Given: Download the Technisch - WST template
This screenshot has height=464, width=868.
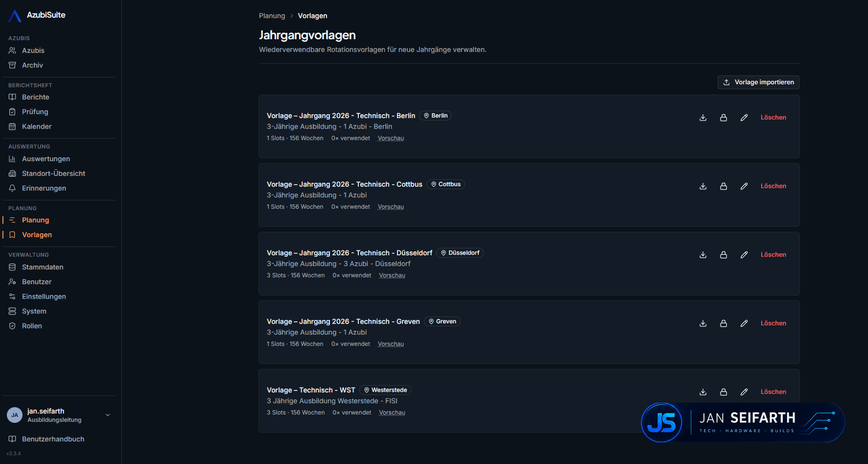Looking at the screenshot, I should pyautogui.click(x=703, y=392).
